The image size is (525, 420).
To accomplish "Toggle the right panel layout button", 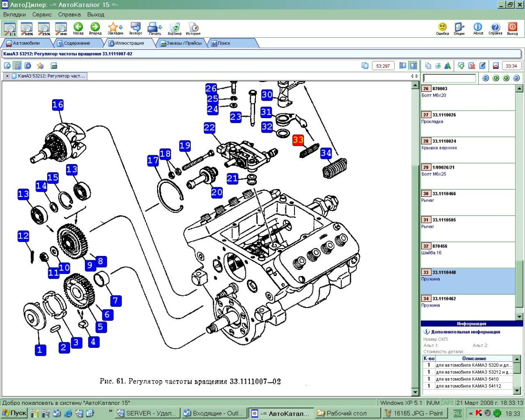I will [x=413, y=66].
